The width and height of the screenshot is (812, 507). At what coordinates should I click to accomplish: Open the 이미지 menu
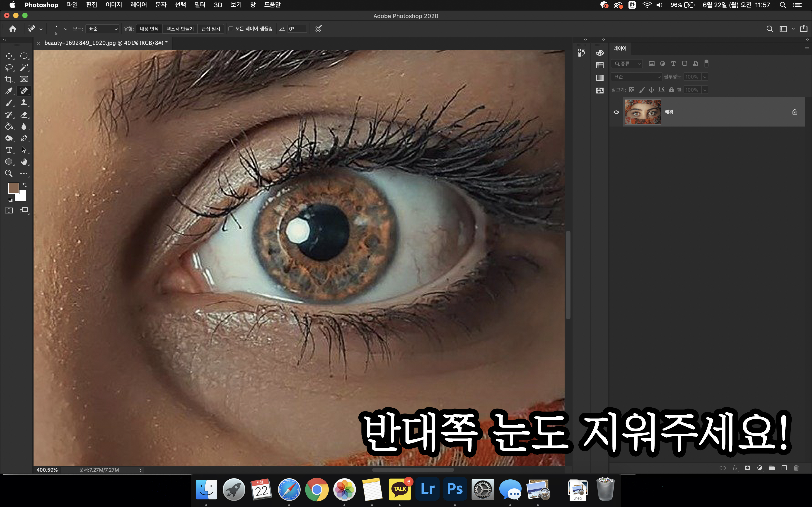click(114, 5)
